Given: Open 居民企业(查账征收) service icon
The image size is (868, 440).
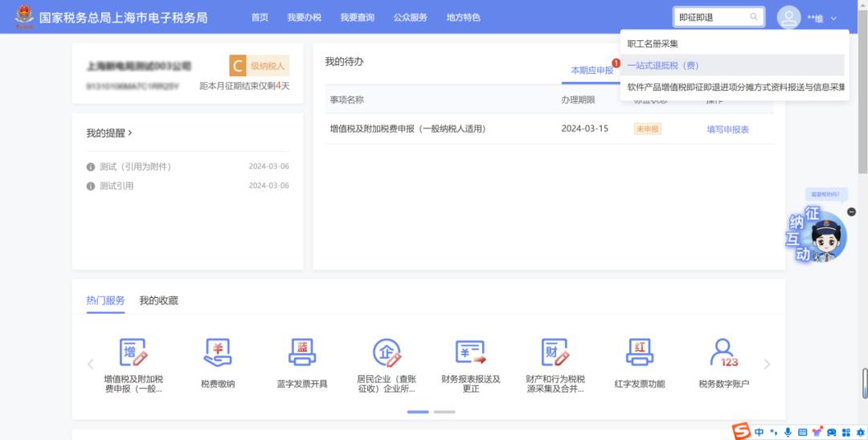Looking at the screenshot, I should click(387, 352).
